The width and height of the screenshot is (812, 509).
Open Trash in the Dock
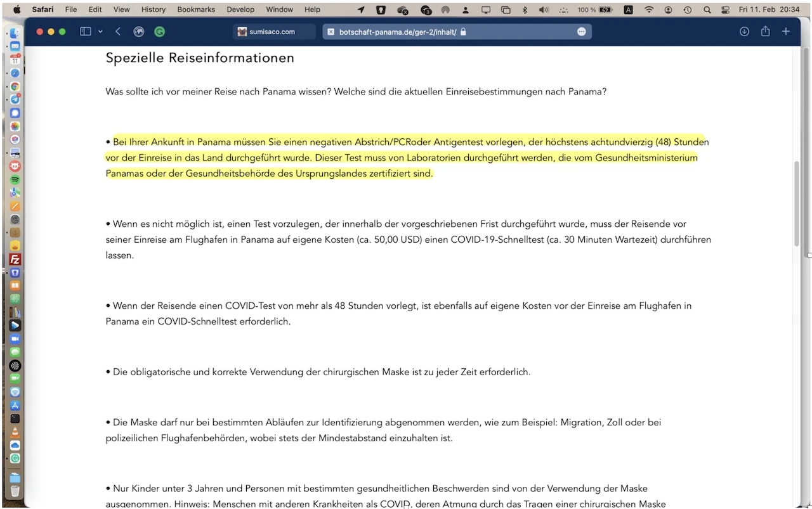click(x=15, y=492)
